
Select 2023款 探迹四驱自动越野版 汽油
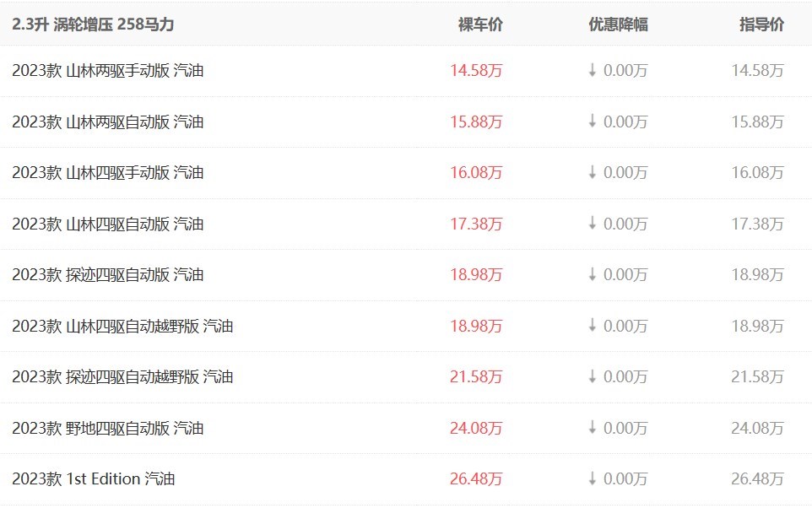(122, 376)
